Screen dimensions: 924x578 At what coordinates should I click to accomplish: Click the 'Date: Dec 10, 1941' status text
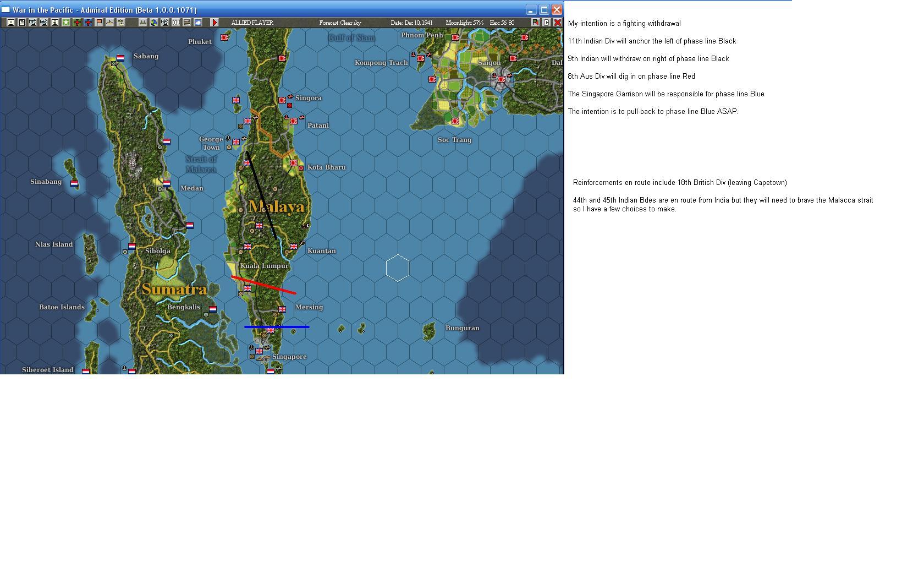(x=412, y=23)
